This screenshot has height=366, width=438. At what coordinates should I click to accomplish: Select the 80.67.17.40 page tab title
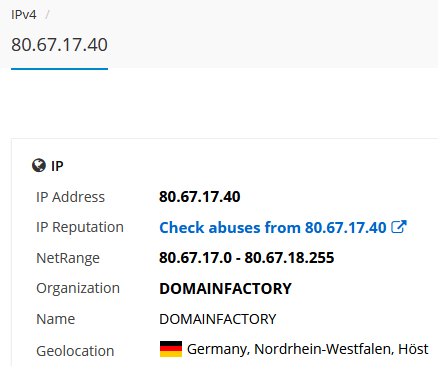tap(59, 45)
